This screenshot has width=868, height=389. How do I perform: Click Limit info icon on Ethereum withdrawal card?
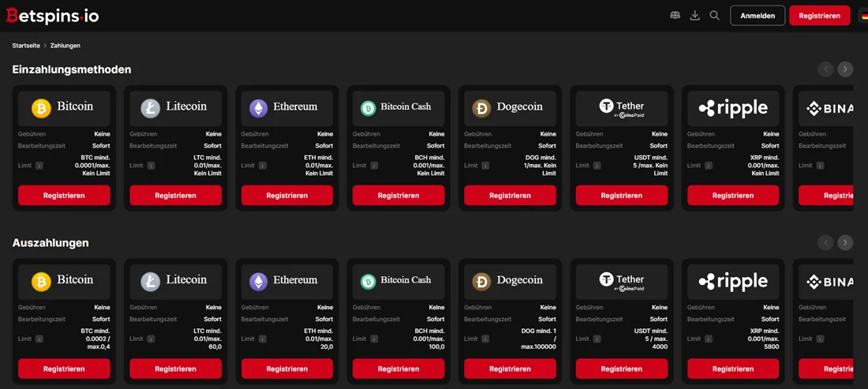point(263,339)
